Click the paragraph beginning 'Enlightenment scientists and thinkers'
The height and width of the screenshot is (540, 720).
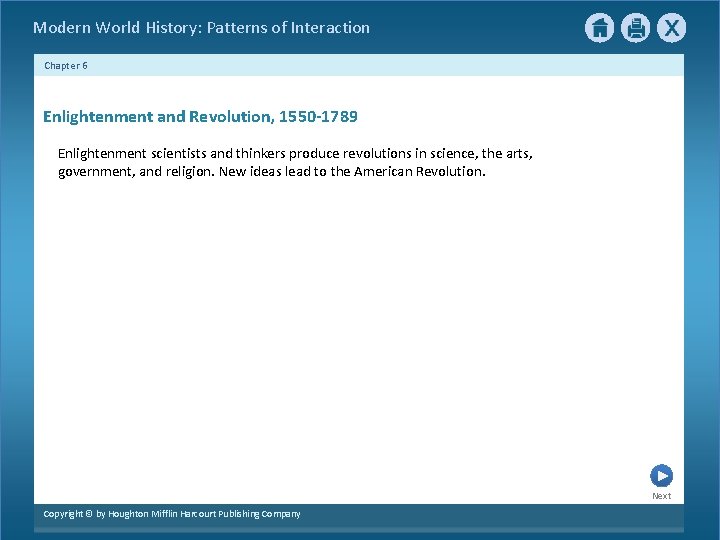coord(295,162)
